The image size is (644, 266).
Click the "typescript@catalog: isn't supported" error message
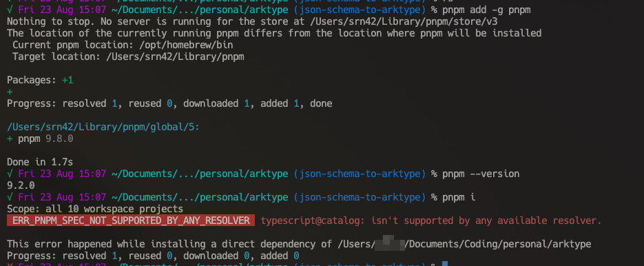coord(431,221)
